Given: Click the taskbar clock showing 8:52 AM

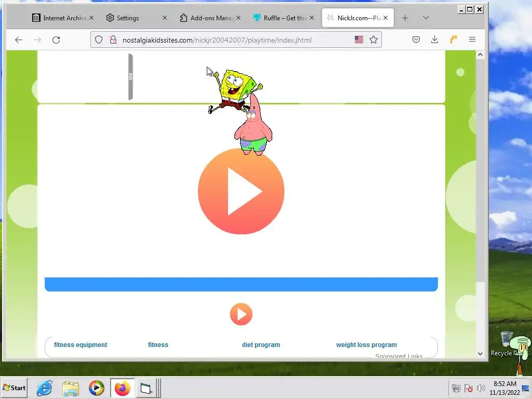Looking at the screenshot, I should [x=504, y=388].
